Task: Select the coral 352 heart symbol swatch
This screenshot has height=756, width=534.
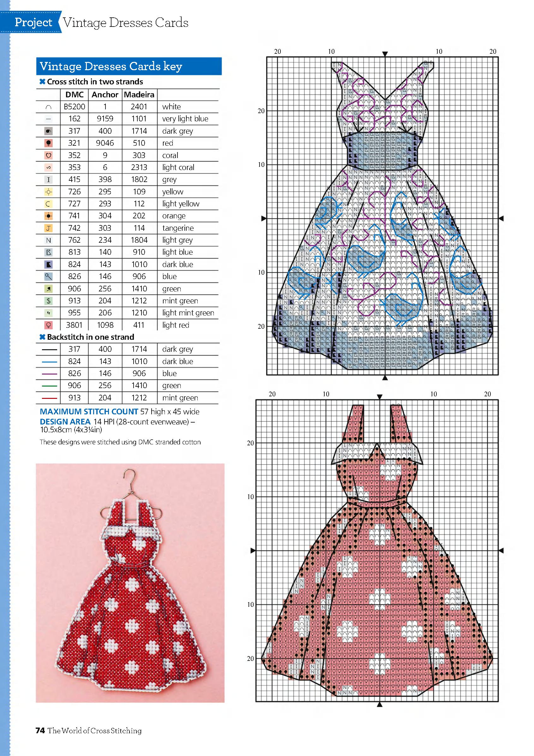Action: [48, 155]
